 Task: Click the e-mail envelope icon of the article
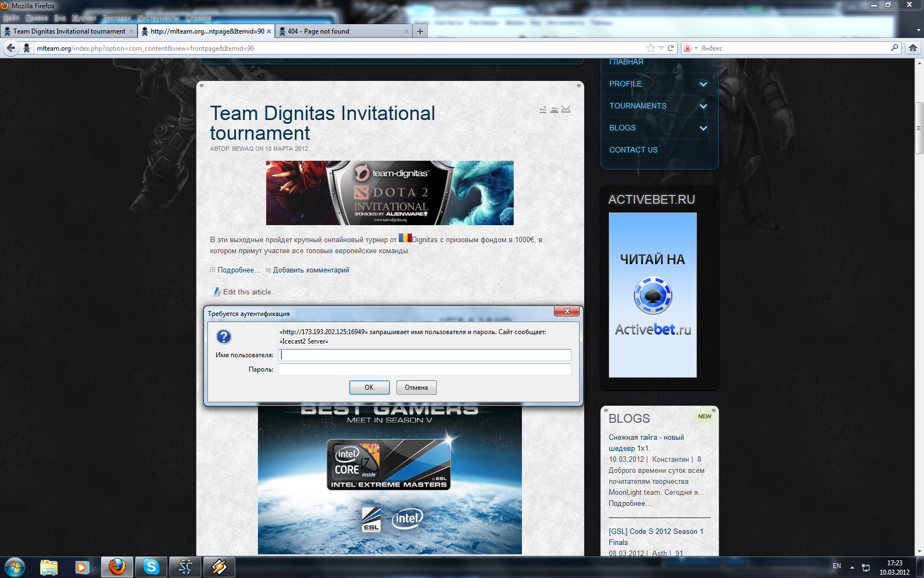(566, 109)
